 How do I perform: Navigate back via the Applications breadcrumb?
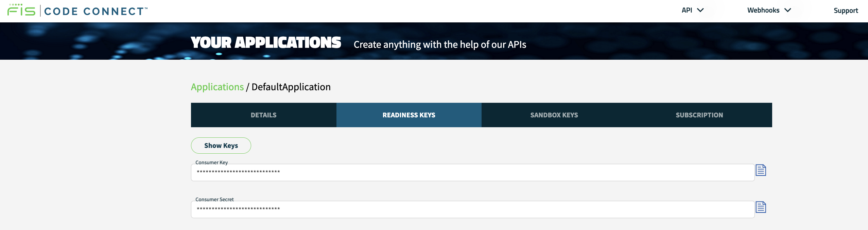coord(217,87)
